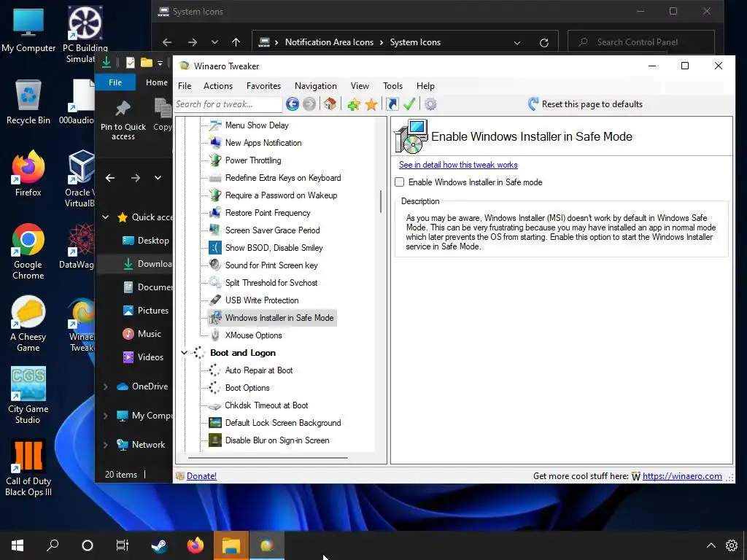Click the grey forward arrow in Winaero toolbar

click(x=309, y=104)
